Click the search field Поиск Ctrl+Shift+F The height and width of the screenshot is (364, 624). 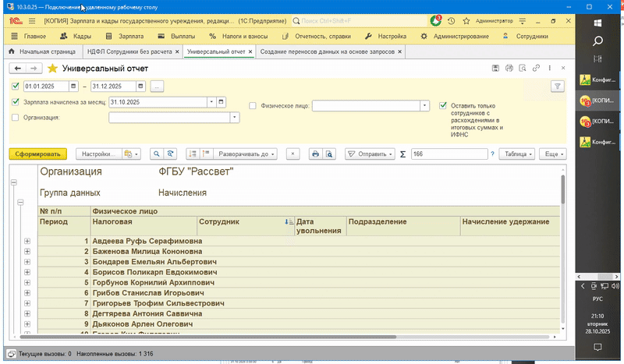click(360, 21)
